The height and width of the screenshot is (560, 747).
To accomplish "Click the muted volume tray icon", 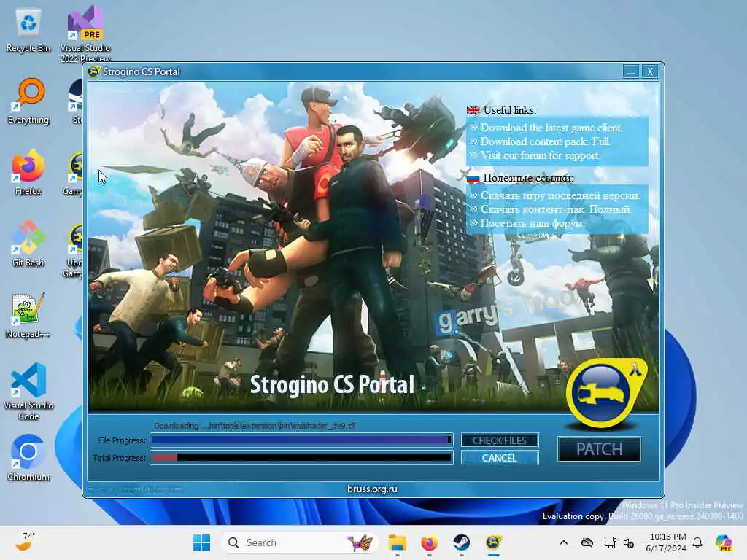I will [x=628, y=542].
